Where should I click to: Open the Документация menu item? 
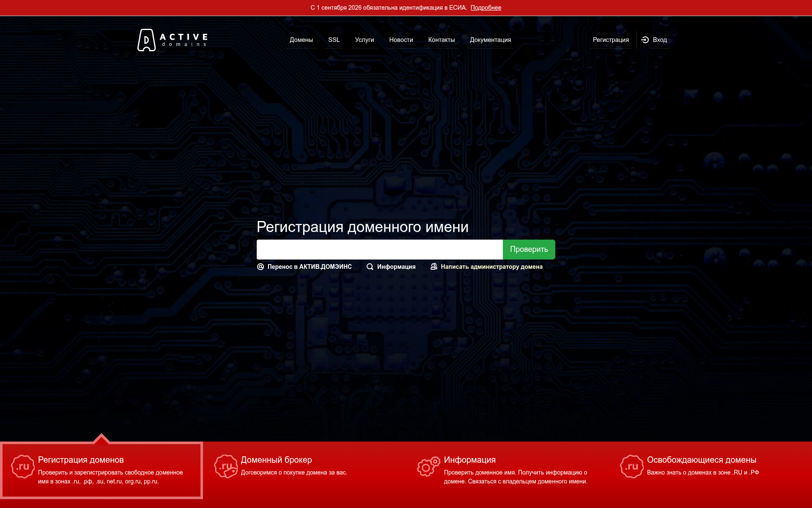coord(491,40)
